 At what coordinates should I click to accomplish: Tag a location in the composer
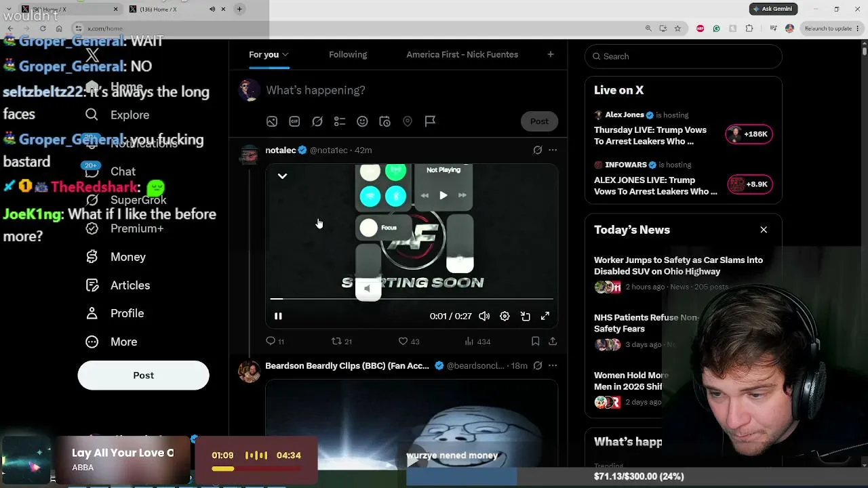[408, 121]
